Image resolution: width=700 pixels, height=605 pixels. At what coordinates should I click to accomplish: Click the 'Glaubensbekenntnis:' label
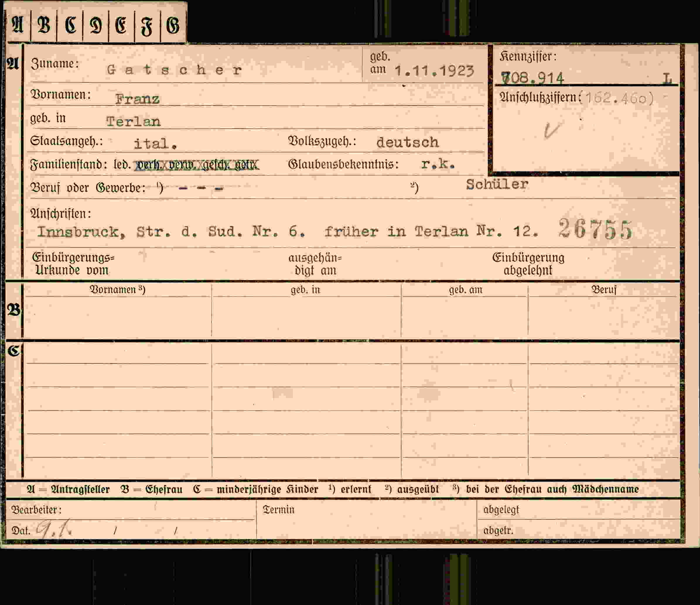[x=343, y=164]
